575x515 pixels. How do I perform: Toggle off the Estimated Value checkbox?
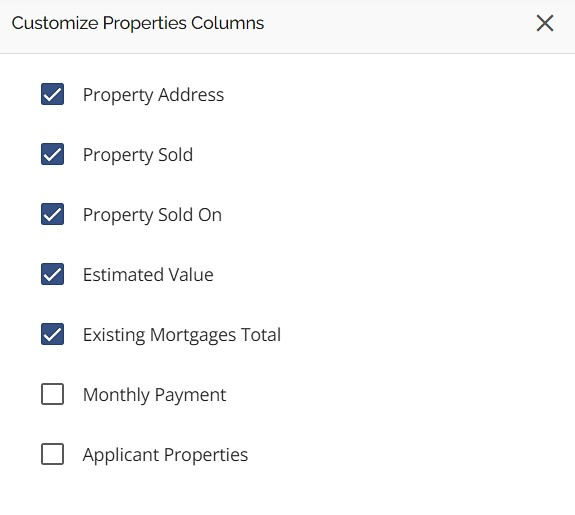(x=52, y=274)
